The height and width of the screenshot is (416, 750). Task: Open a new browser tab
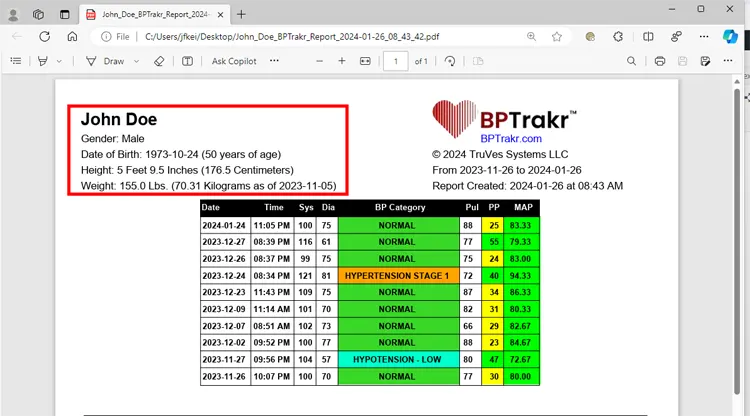241,14
